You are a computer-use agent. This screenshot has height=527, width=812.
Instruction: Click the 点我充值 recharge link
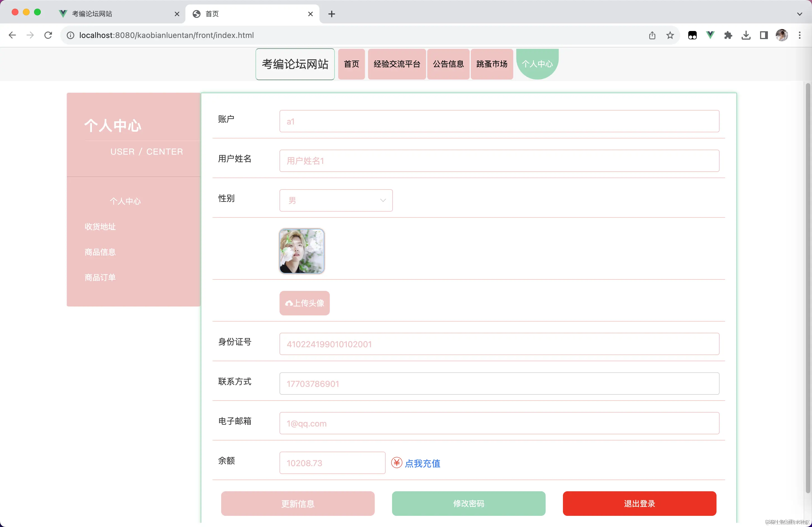[x=423, y=464]
